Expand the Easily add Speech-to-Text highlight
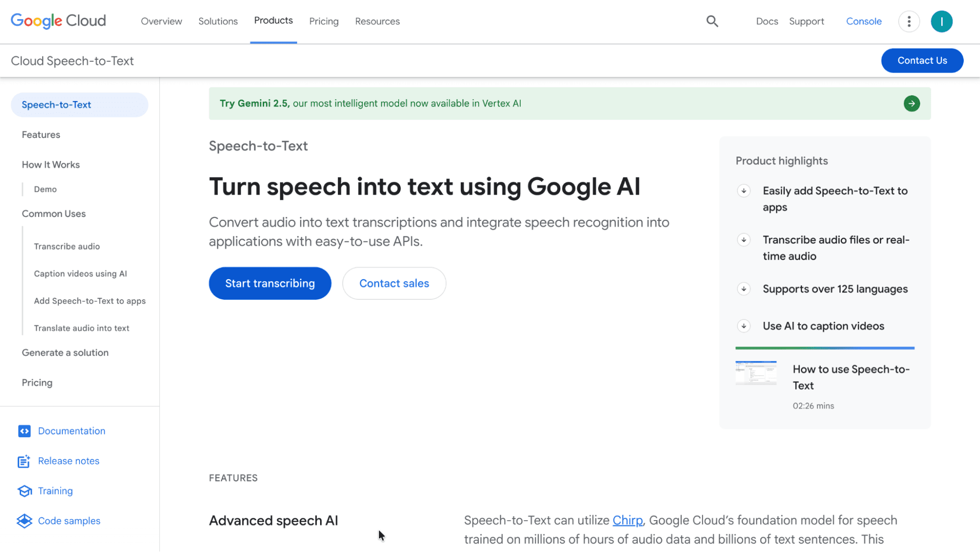Viewport: 980px width, 552px height. pyautogui.click(x=744, y=191)
